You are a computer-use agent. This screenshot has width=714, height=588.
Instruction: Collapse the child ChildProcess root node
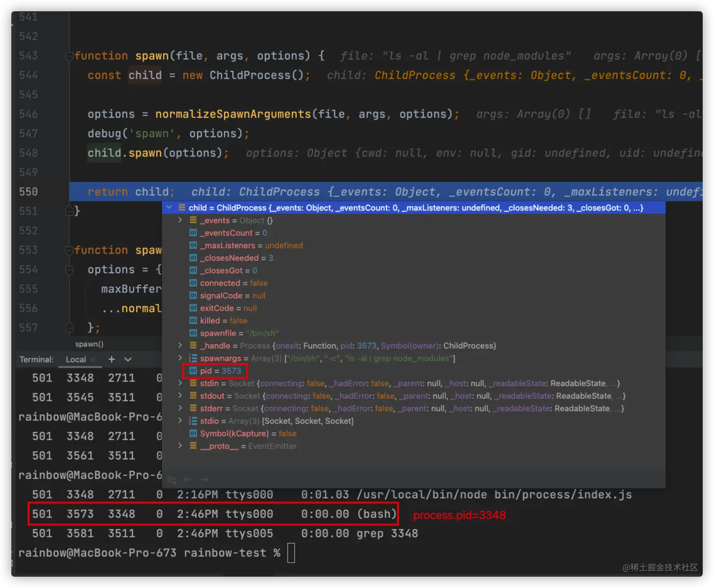[x=169, y=208]
